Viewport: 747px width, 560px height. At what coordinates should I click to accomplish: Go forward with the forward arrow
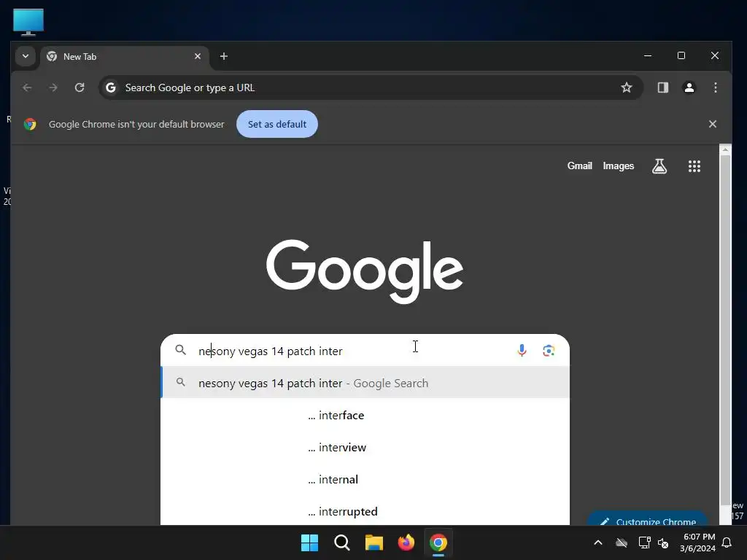[53, 87]
